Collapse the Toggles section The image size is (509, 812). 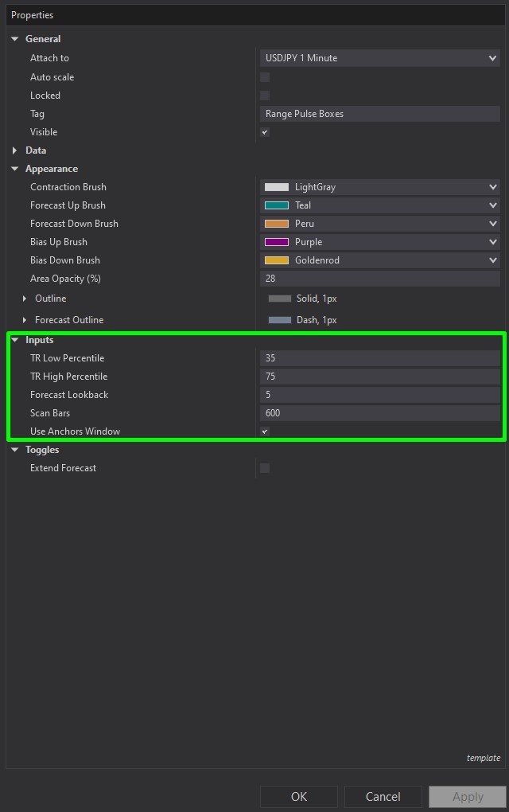click(x=14, y=450)
